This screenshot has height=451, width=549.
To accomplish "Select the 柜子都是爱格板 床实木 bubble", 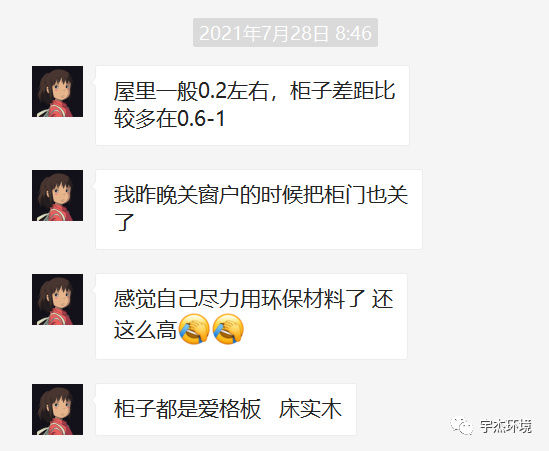I will click(x=226, y=409).
